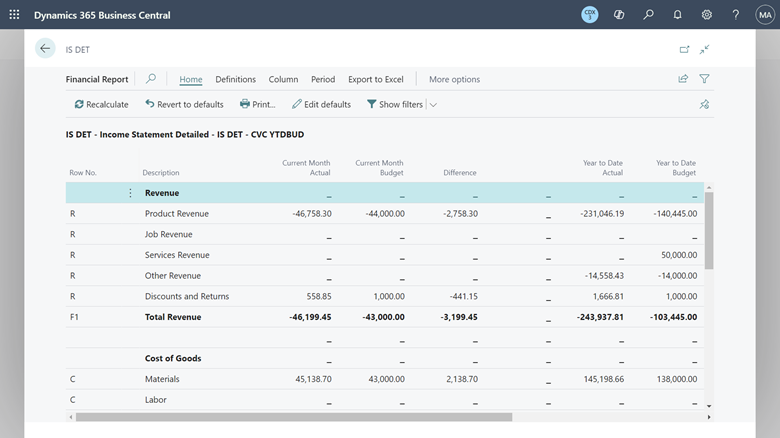Viewport: 780px width, 438px height.
Task: Collapse the page with arrows icon
Action: click(704, 49)
